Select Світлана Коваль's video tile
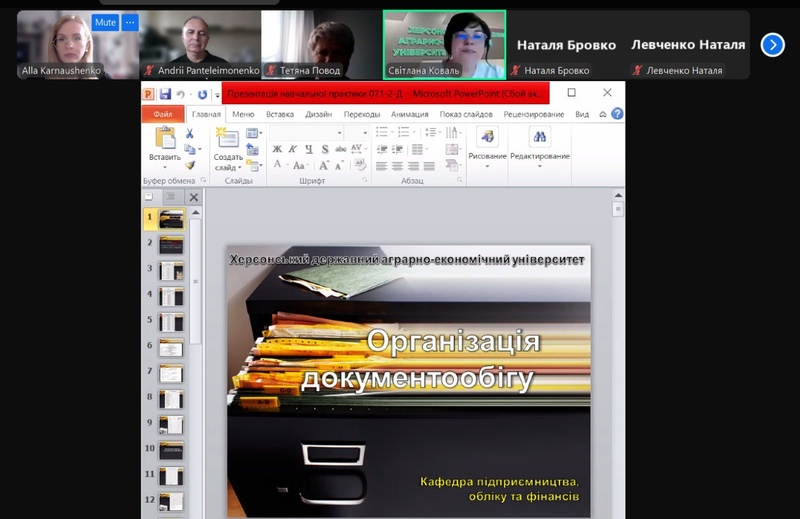This screenshot has width=800, height=519. pyautogui.click(x=444, y=45)
